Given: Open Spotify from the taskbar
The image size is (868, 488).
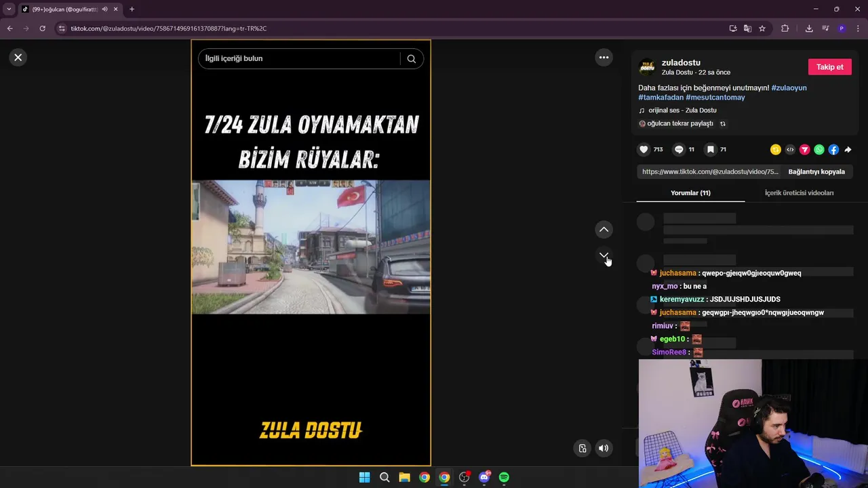Looking at the screenshot, I should 504,477.
